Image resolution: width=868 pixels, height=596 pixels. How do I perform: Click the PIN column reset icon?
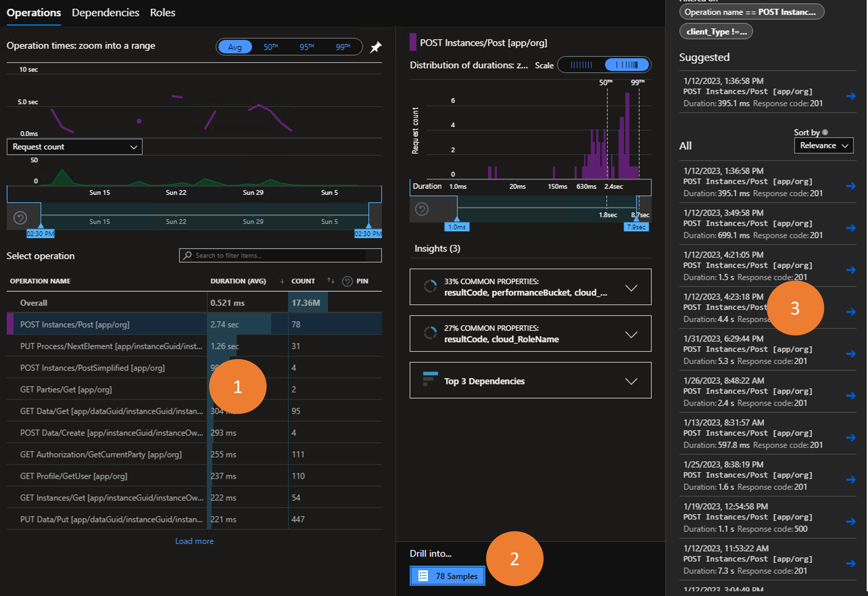(347, 281)
